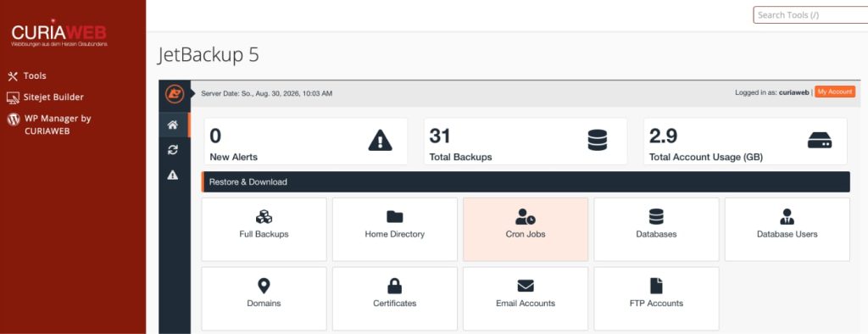The image size is (868, 334).
Task: Click the Database Users person icon
Action: 787,216
